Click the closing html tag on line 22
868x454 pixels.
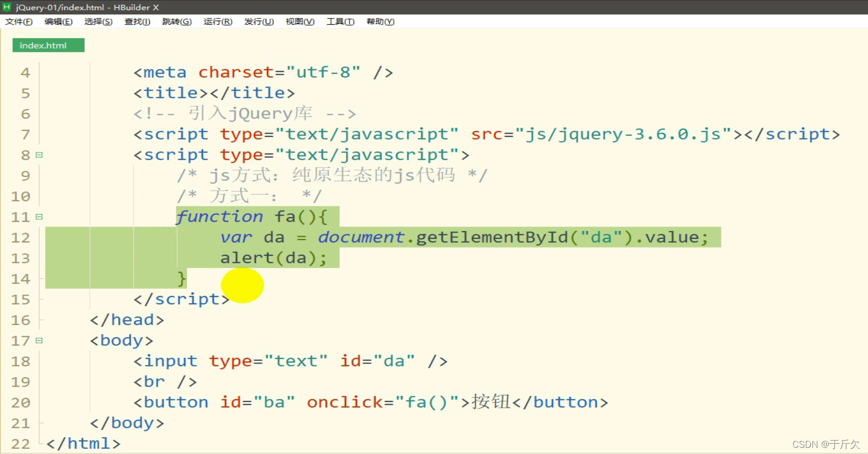pyautogui.click(x=83, y=444)
